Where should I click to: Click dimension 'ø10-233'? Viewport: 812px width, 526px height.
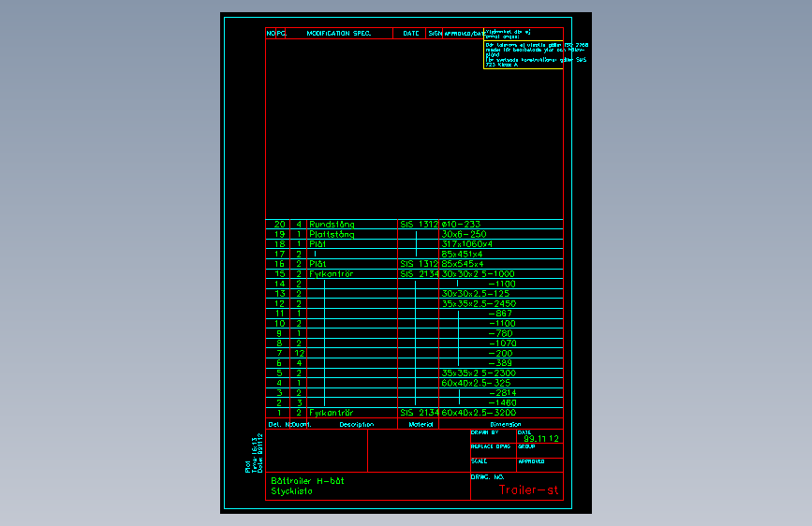click(461, 225)
